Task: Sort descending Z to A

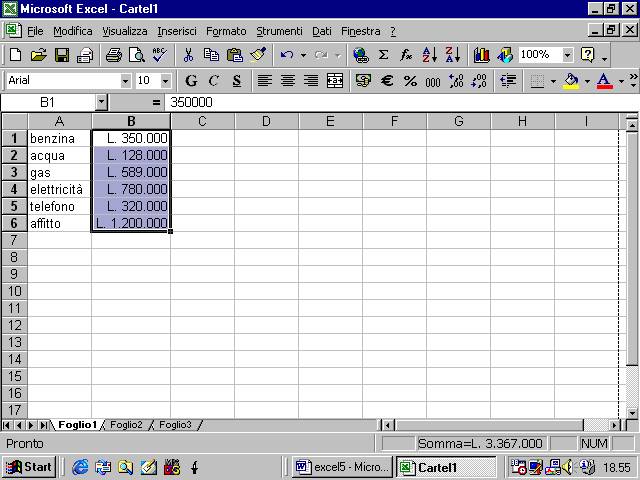Action: (453, 55)
